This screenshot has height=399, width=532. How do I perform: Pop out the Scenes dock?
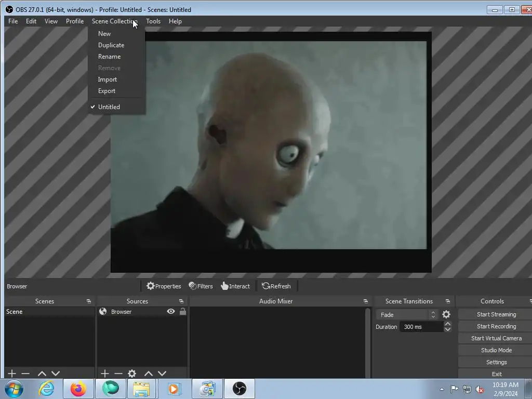[x=89, y=301]
